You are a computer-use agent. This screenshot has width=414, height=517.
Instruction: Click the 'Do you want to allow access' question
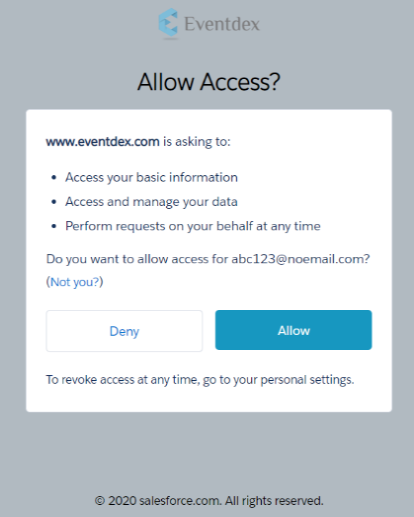coord(137,259)
